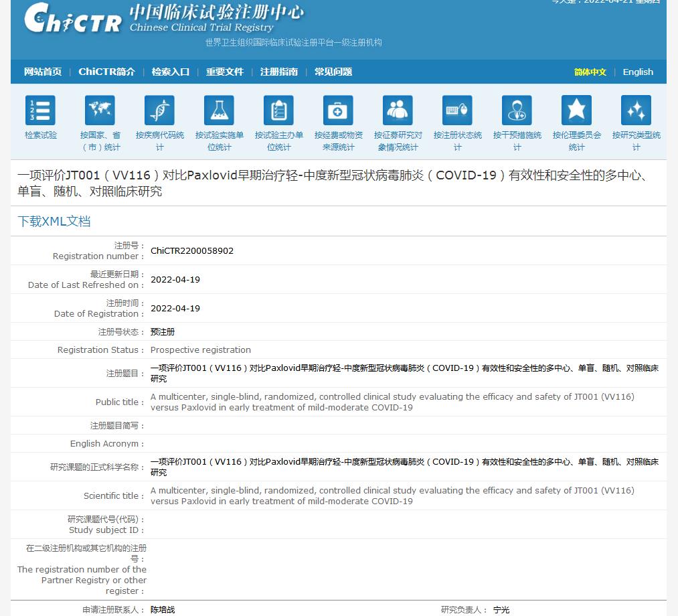678x616 pixels.
Task: Click the Chinese Clinical Trial Registry banner text
Action: pos(201,27)
